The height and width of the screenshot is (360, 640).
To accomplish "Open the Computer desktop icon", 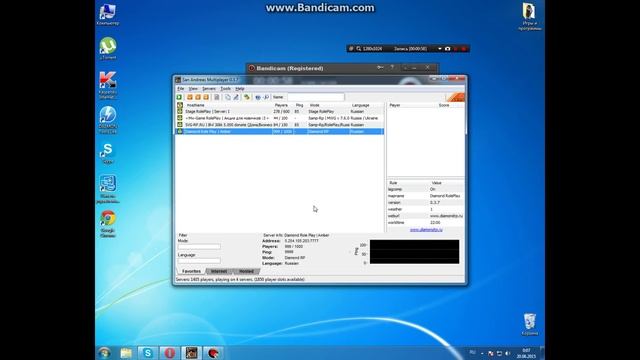I will pyautogui.click(x=108, y=15).
